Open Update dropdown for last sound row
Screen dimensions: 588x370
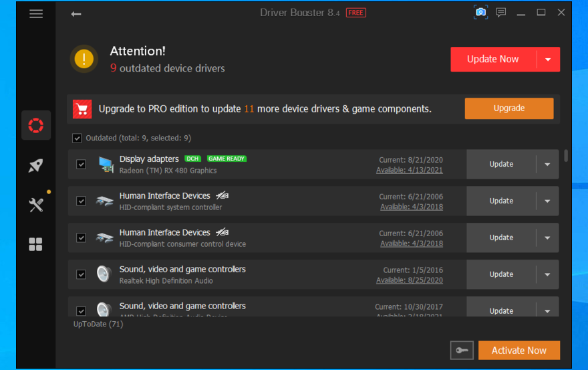[x=547, y=310]
